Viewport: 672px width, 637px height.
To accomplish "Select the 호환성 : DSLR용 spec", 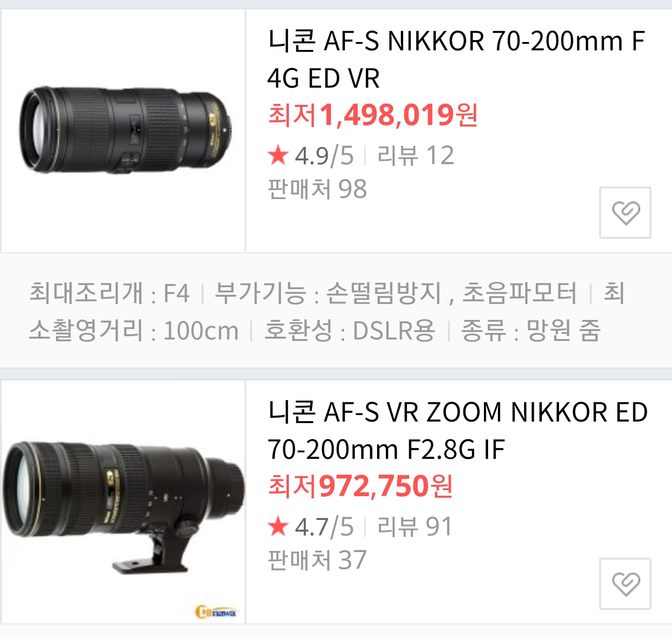I will pos(350,331).
